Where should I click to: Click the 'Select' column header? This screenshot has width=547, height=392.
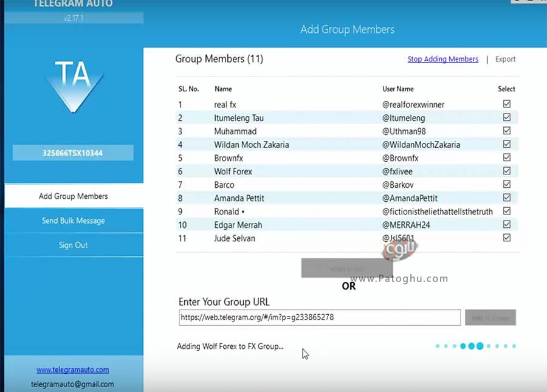(506, 89)
